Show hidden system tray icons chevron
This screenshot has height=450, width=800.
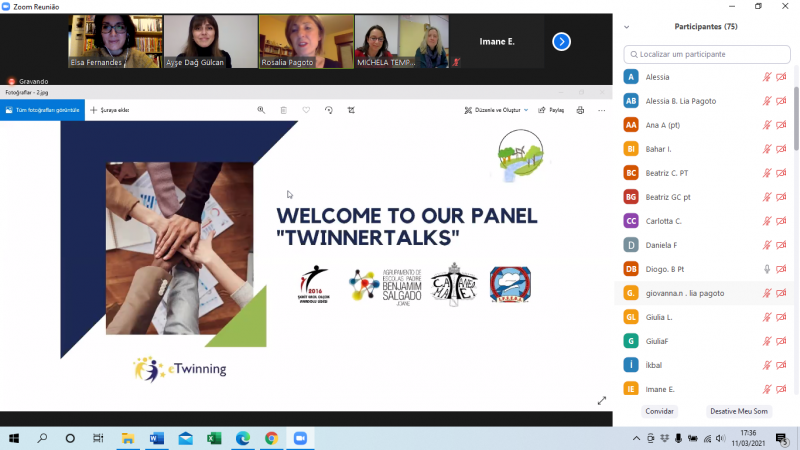(x=636, y=438)
